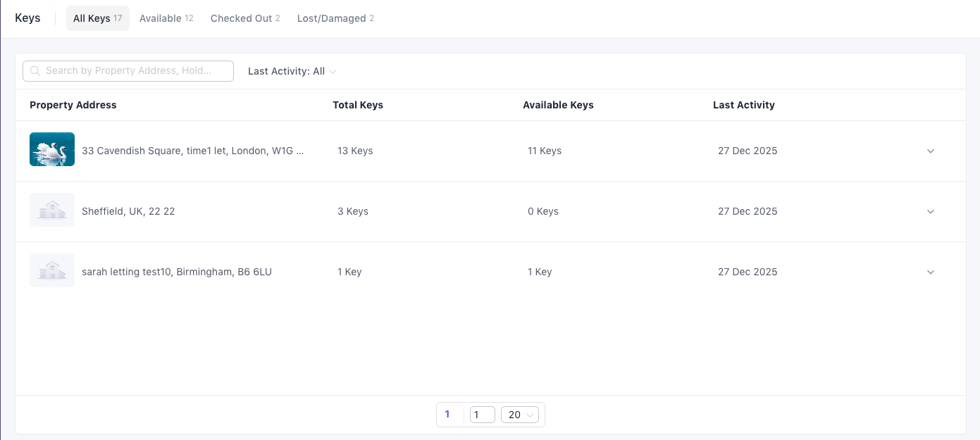Expand the sarah letting test10 row
Screen dimensions: 980x440
pyautogui.click(x=930, y=272)
